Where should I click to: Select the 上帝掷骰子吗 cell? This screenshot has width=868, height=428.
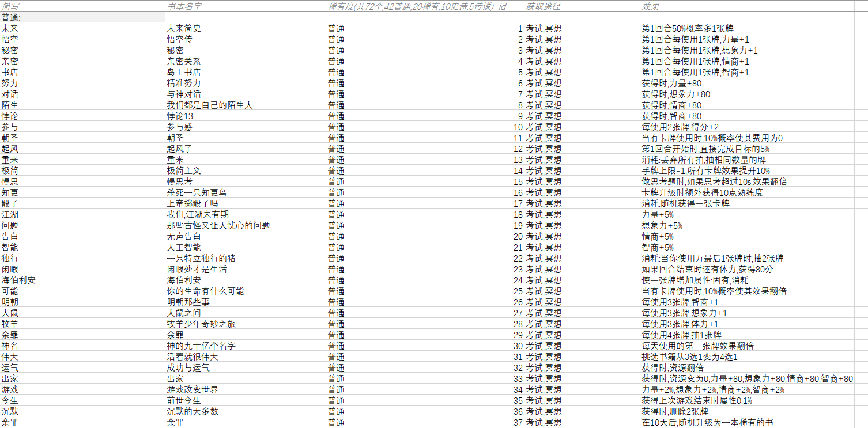(246, 203)
